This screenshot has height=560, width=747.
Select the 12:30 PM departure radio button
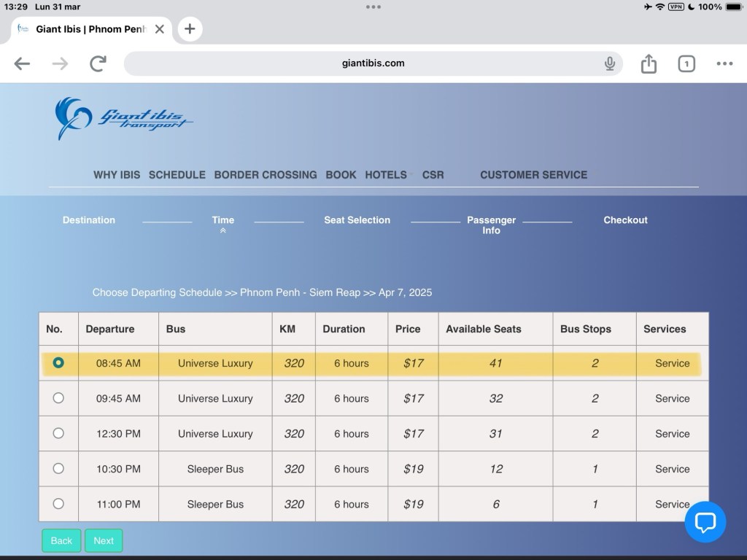pyautogui.click(x=58, y=433)
